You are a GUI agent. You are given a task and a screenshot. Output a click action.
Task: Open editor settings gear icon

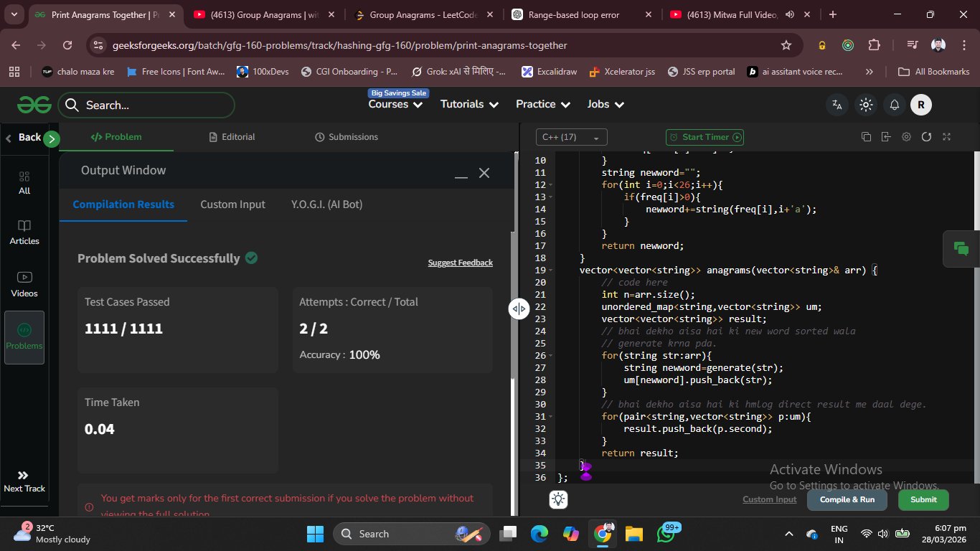(x=906, y=137)
